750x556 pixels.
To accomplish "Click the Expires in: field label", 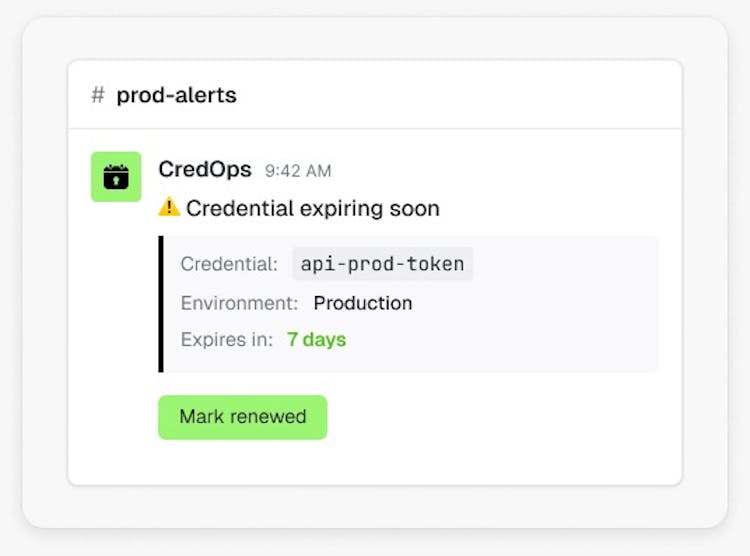I will pos(226,340).
